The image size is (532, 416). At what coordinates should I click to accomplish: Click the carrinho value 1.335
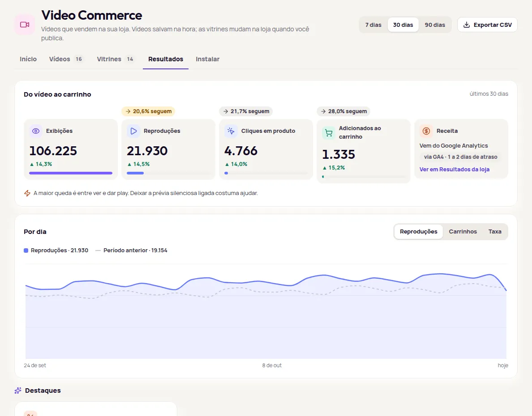(339, 155)
